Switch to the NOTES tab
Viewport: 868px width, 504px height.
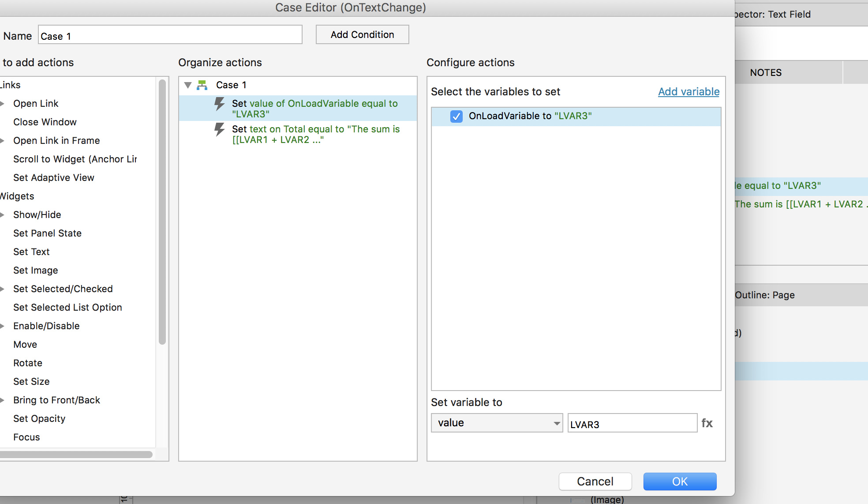(766, 73)
